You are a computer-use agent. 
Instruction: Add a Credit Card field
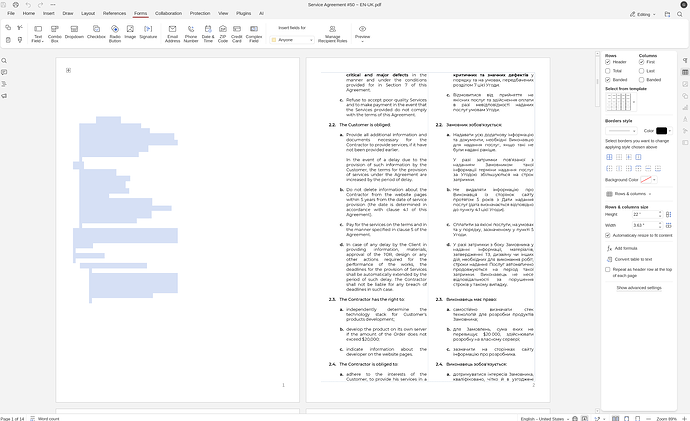click(x=237, y=39)
